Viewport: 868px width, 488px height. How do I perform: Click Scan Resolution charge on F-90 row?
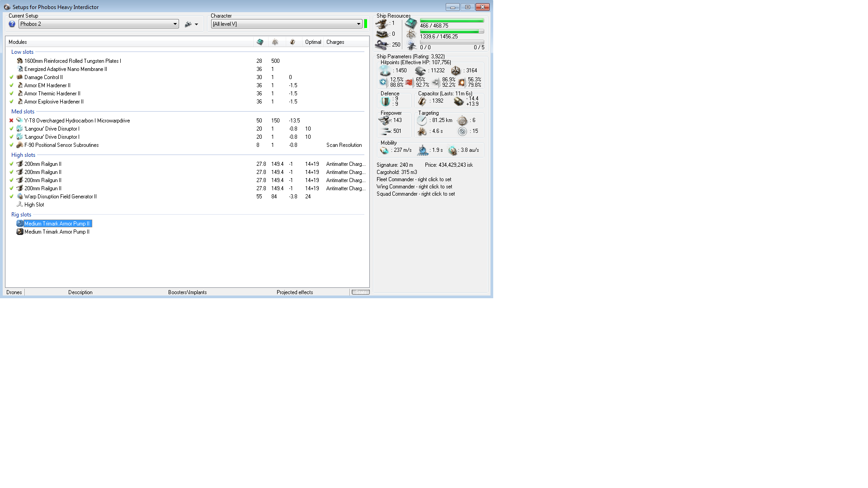pyautogui.click(x=344, y=145)
